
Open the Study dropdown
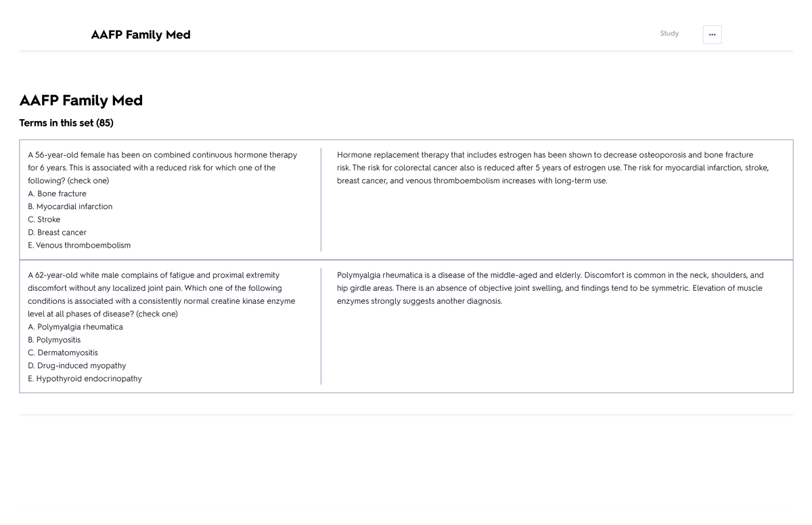point(669,33)
